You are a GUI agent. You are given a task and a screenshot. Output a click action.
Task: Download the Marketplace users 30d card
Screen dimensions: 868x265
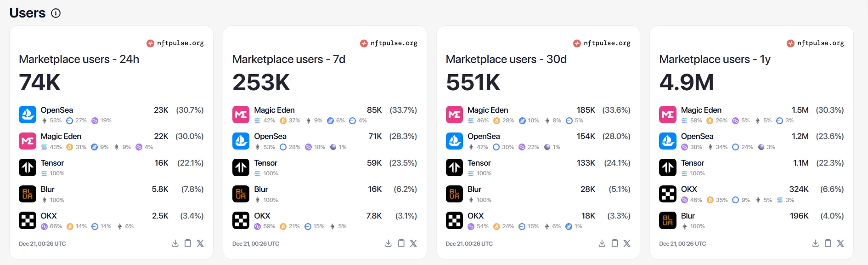(x=602, y=243)
